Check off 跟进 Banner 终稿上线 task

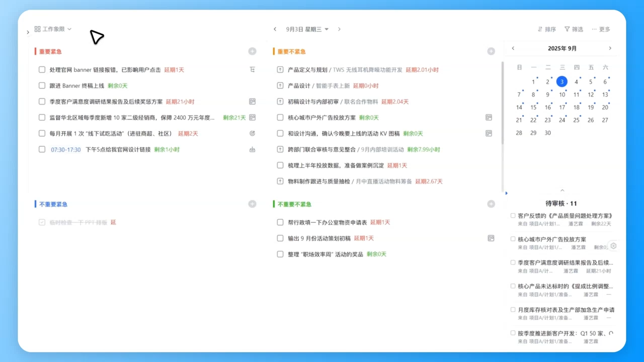pyautogui.click(x=42, y=86)
